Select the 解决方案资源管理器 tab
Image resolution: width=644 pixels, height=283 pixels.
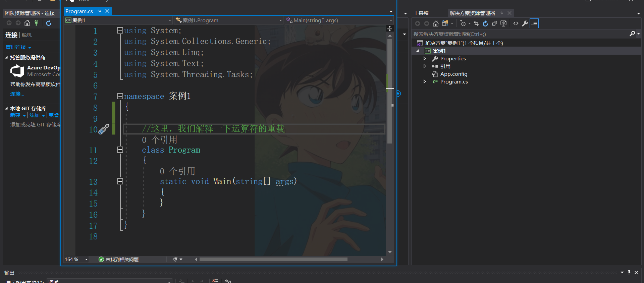472,13
